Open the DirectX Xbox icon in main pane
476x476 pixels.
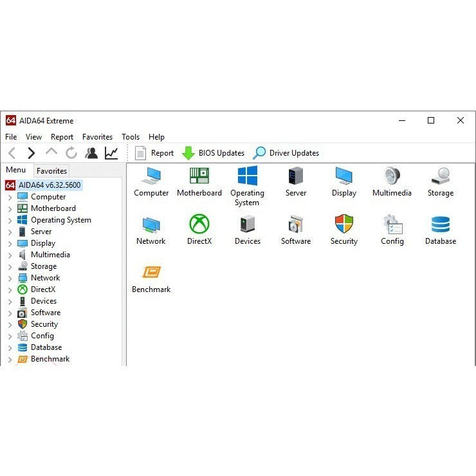pyautogui.click(x=199, y=224)
